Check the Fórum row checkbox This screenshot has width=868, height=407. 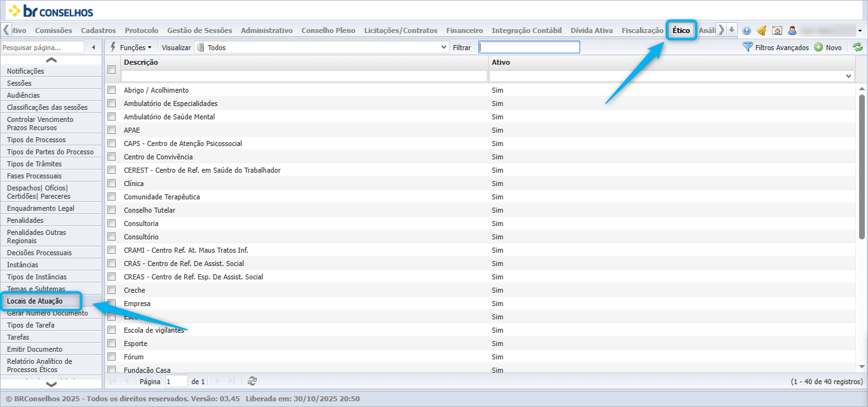click(x=112, y=357)
